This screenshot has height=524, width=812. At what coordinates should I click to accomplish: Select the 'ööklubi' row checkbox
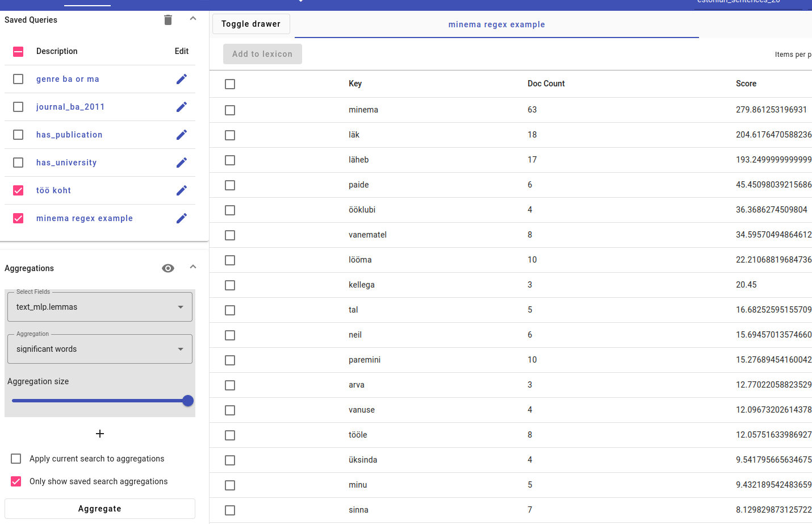230,210
